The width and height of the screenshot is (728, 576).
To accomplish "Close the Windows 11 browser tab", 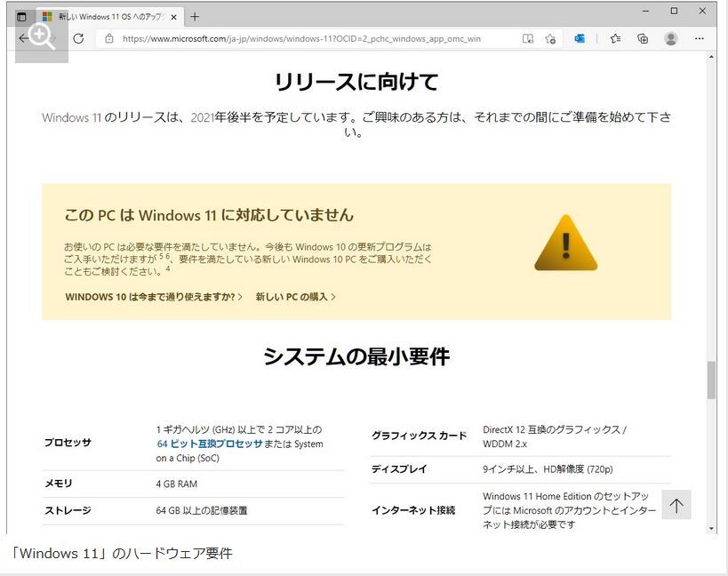I will click(x=173, y=16).
